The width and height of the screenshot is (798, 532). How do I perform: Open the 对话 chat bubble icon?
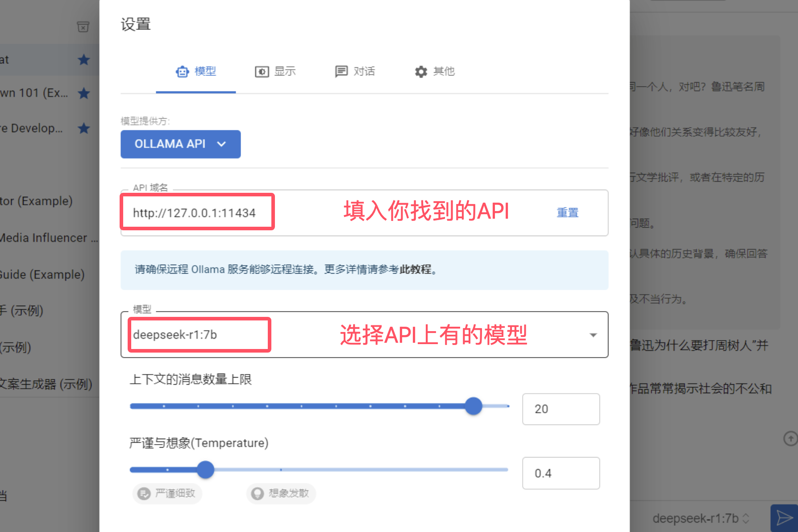(341, 71)
